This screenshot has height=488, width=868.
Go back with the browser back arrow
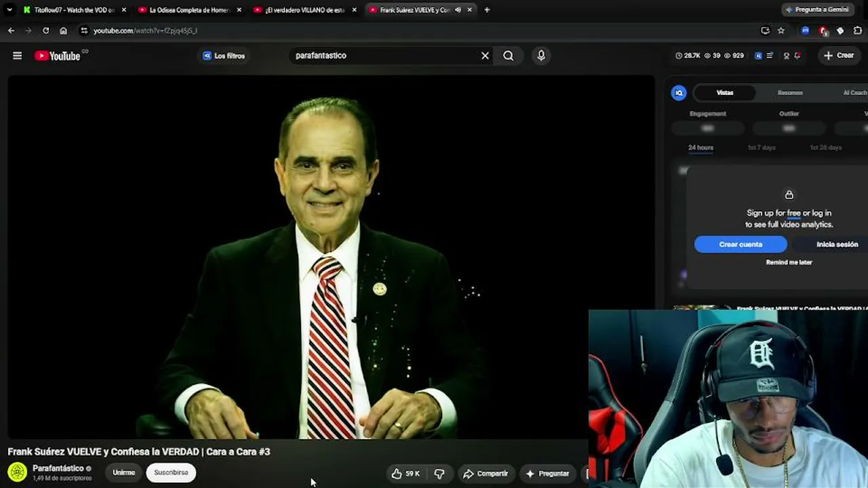(x=12, y=30)
